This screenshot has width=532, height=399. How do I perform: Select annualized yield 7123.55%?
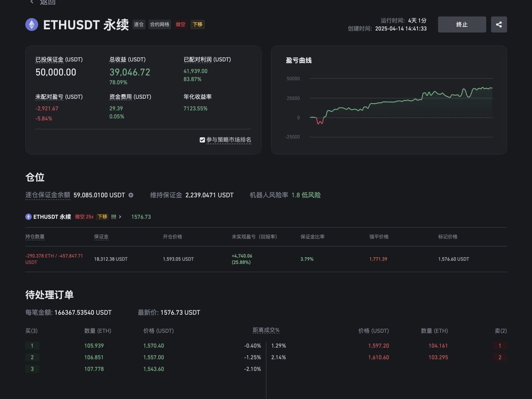(196, 108)
